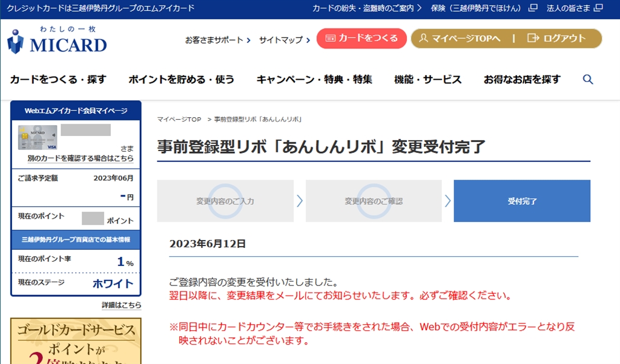Go to マイページTOPへ
620x364 pixels.
460,38
